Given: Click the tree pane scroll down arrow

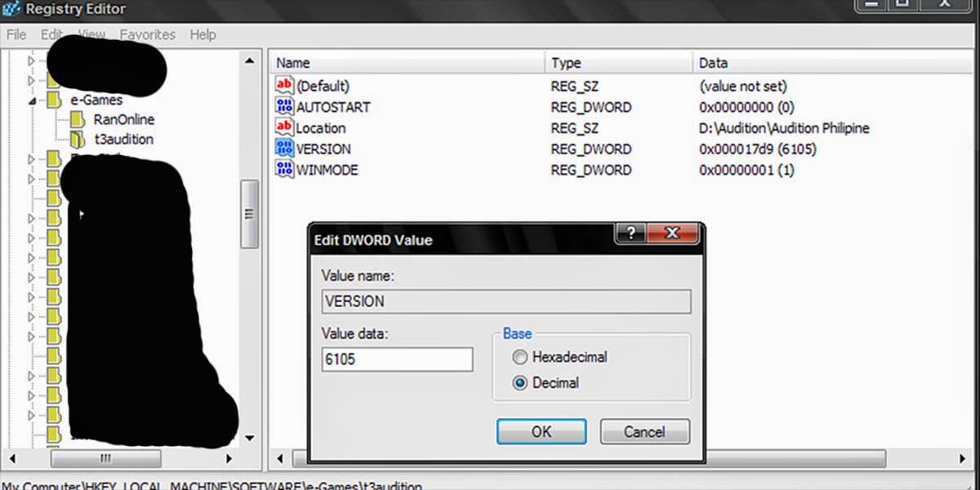Looking at the screenshot, I should click(249, 439).
